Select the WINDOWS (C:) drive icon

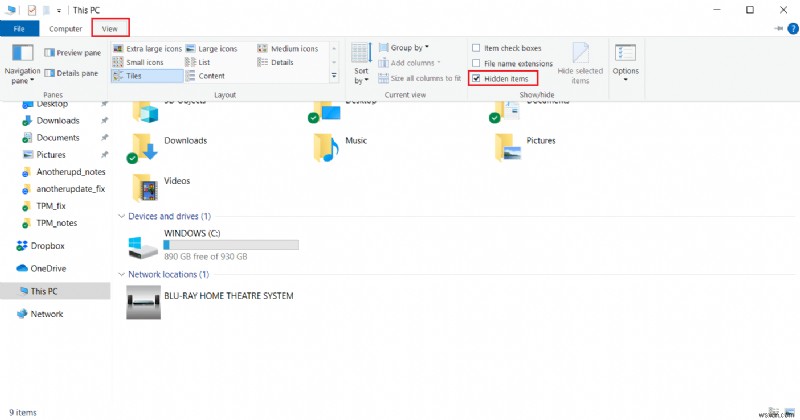point(142,246)
